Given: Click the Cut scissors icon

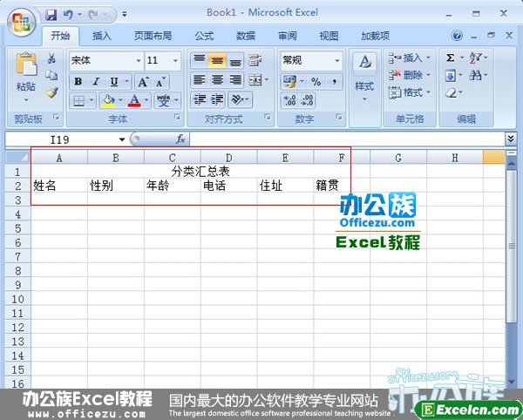Looking at the screenshot, I should point(51,58).
